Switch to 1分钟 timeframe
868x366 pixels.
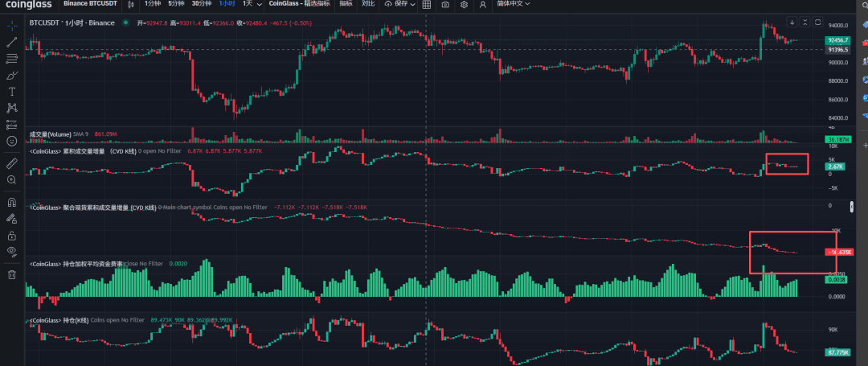[154, 4]
